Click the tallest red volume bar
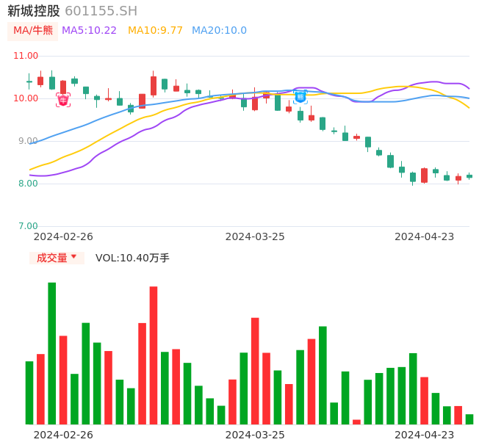 (x=154, y=355)
